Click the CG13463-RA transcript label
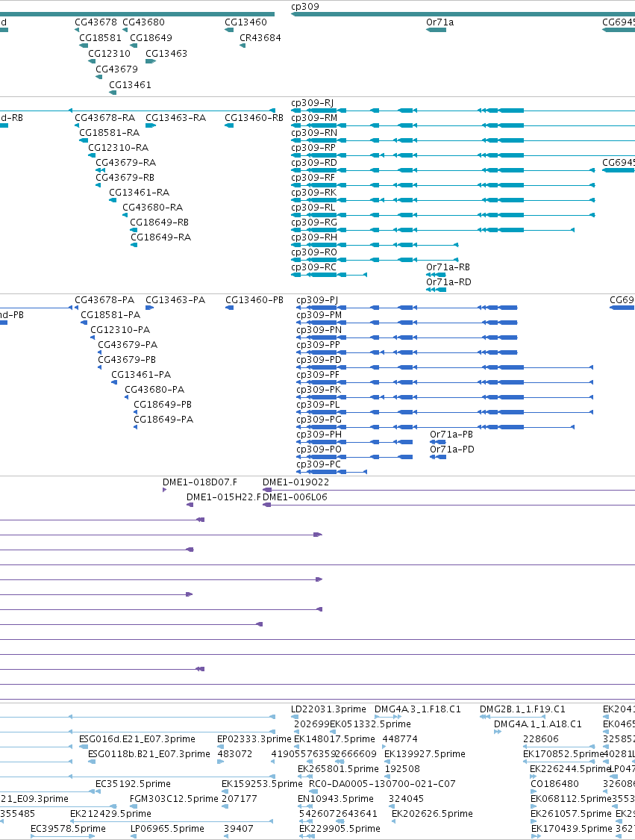Image resolution: width=635 pixels, height=840 pixels. [x=175, y=118]
